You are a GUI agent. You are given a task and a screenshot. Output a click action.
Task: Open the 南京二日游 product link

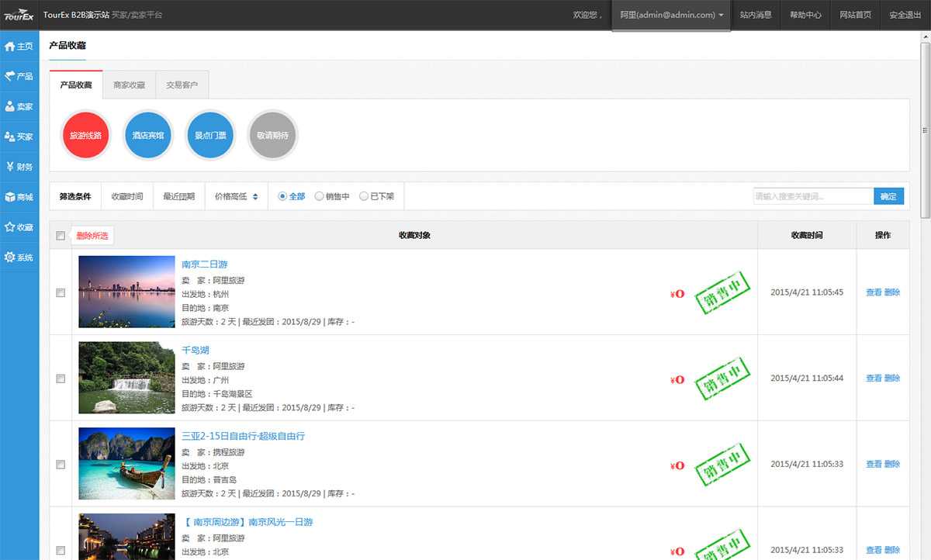point(205,264)
